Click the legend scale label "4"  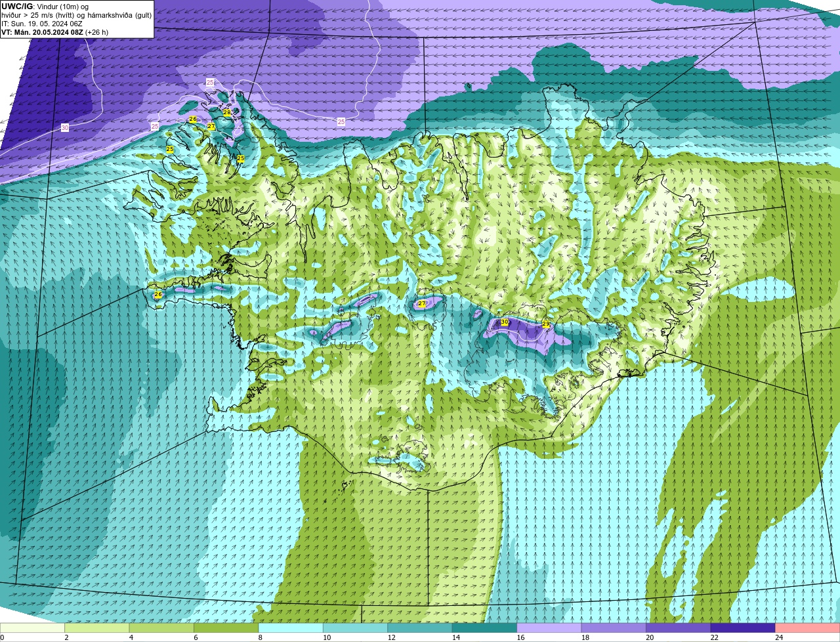point(131,637)
